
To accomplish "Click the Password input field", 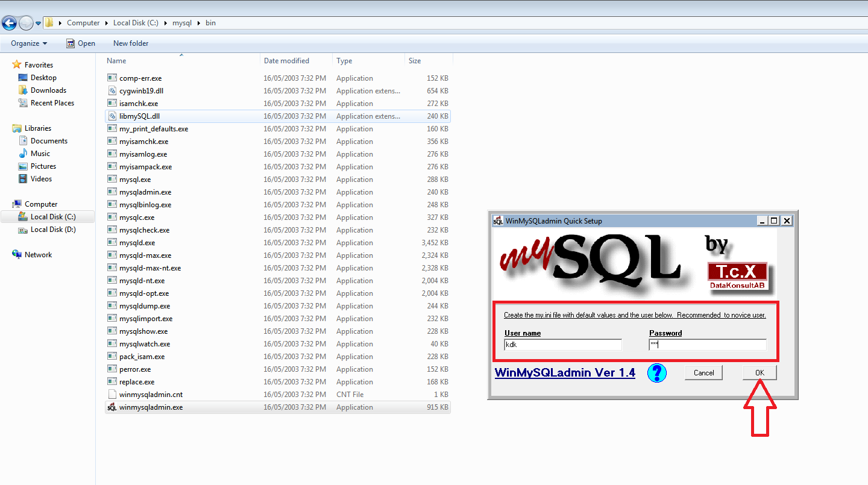I will [x=708, y=345].
